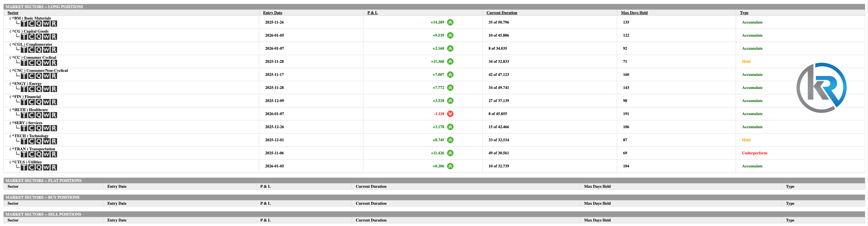Sort by the Sector column header

[x=13, y=13]
